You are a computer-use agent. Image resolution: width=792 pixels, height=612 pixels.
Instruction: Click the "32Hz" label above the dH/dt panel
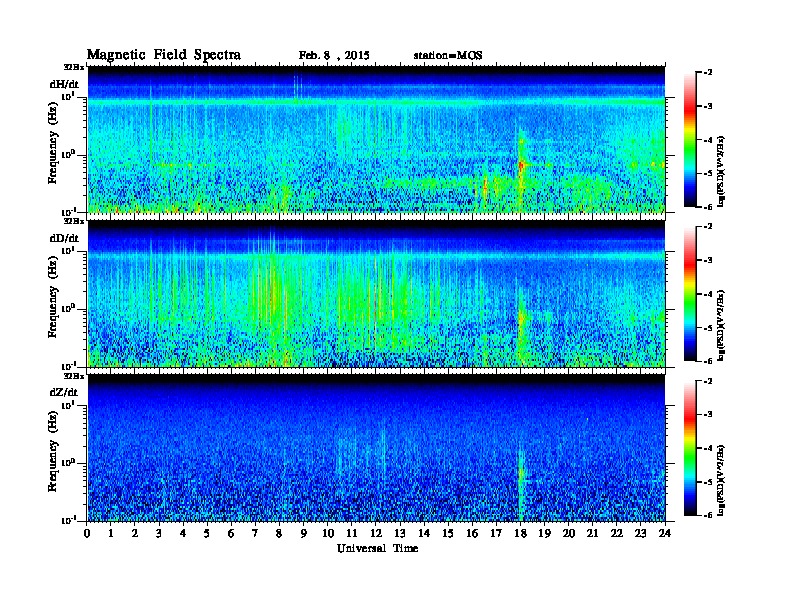(73, 66)
